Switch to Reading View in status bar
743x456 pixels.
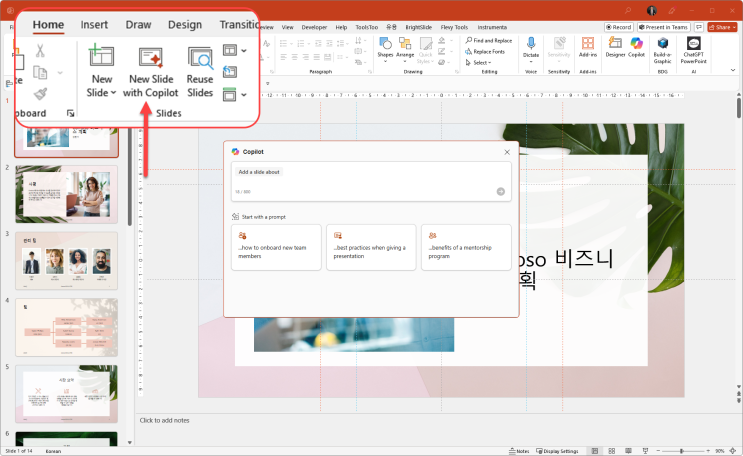(x=630, y=451)
